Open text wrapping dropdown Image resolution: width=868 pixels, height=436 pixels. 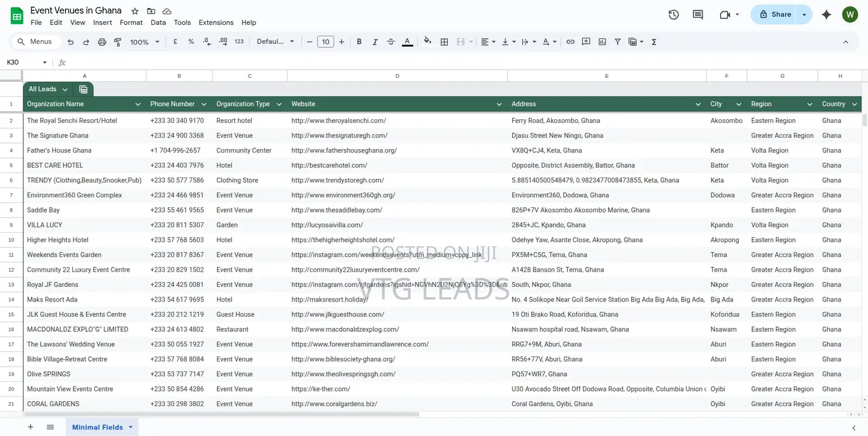click(x=529, y=42)
